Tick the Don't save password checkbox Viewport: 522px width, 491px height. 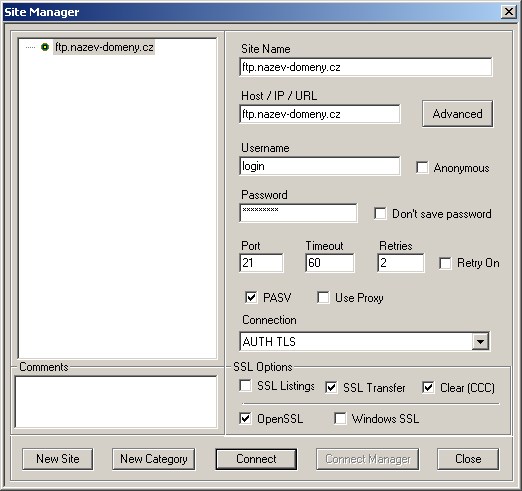click(x=380, y=213)
